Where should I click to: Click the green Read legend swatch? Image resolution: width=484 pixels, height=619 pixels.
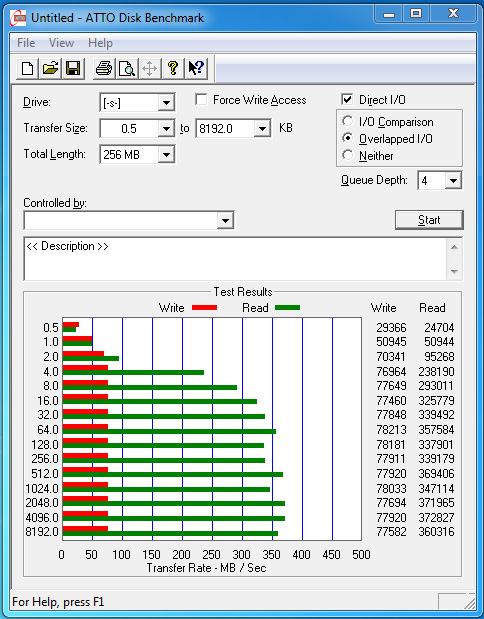pyautogui.click(x=287, y=308)
